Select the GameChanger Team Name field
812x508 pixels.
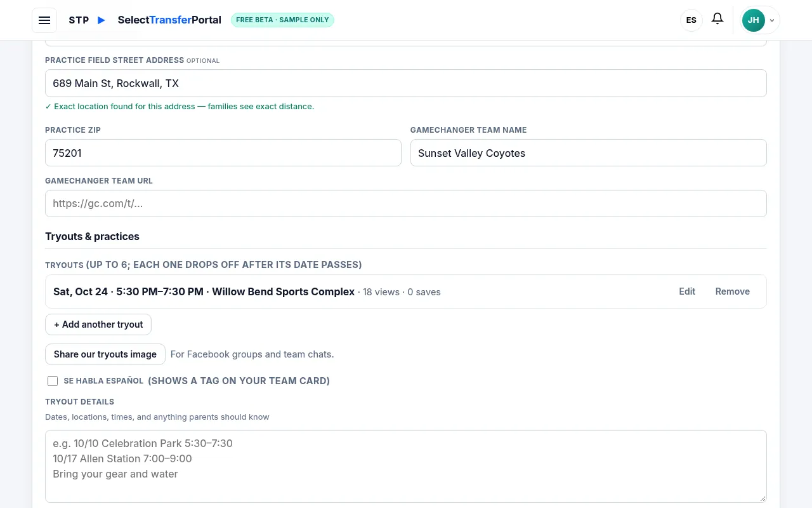pyautogui.click(x=589, y=153)
